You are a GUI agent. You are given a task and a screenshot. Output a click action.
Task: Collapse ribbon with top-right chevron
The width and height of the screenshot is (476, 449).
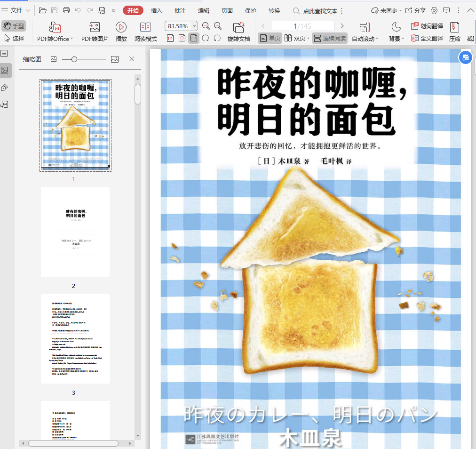(470, 11)
